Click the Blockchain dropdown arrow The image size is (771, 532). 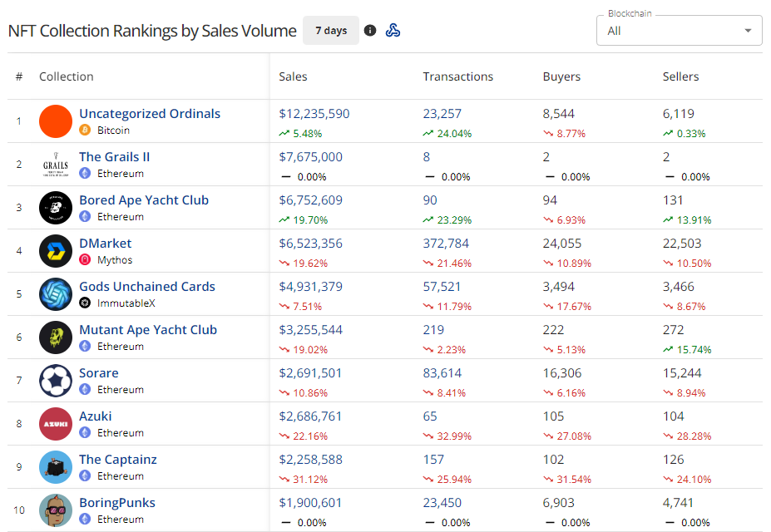[748, 31]
